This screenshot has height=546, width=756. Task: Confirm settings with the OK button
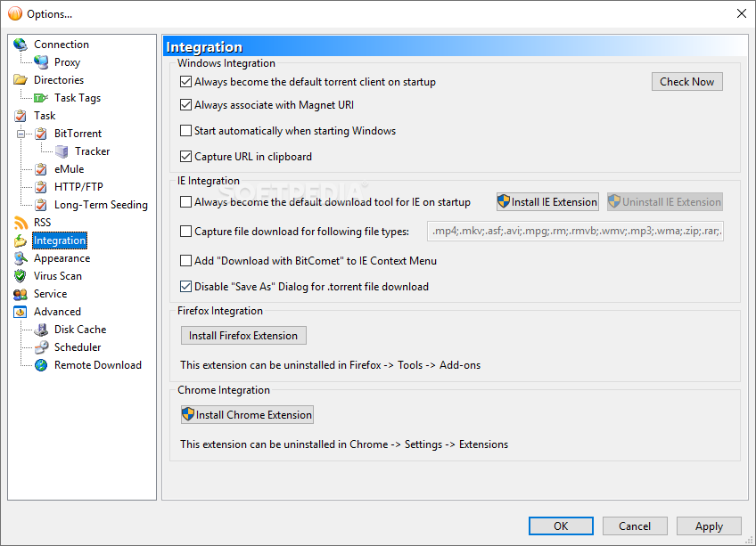(x=562, y=526)
